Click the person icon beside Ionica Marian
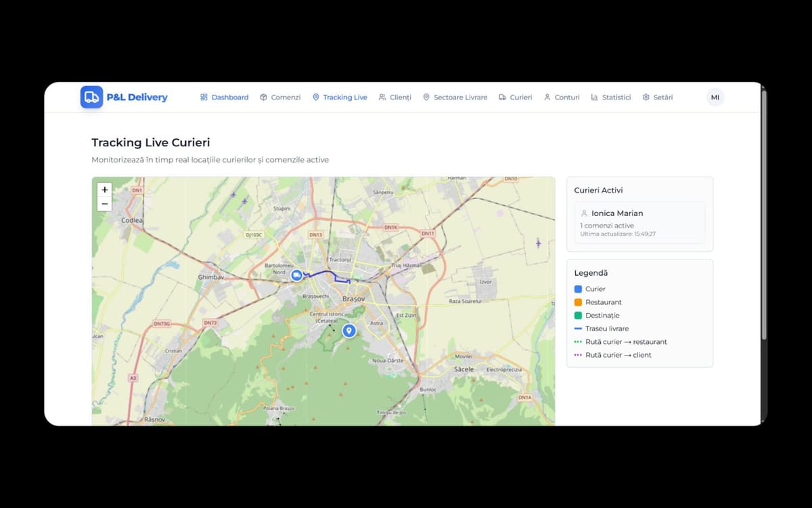The image size is (812, 508). pos(584,213)
